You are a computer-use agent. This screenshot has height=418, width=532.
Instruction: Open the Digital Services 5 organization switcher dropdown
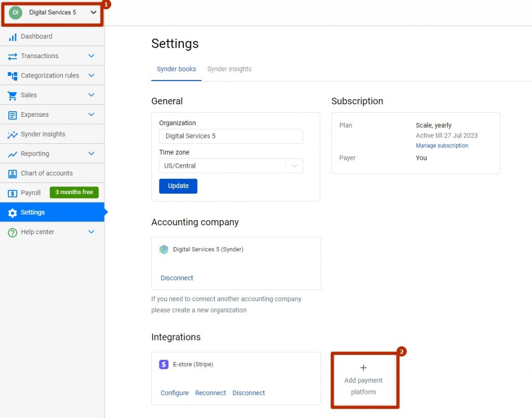(x=52, y=12)
